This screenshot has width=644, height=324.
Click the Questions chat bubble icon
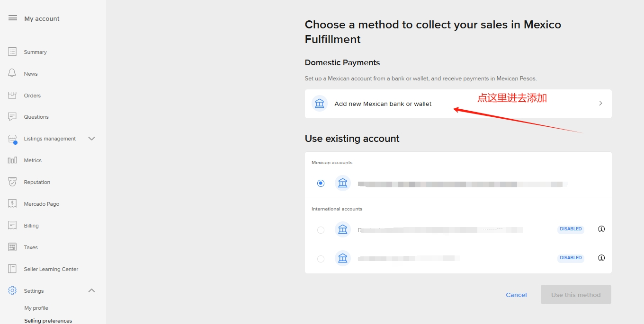12,116
